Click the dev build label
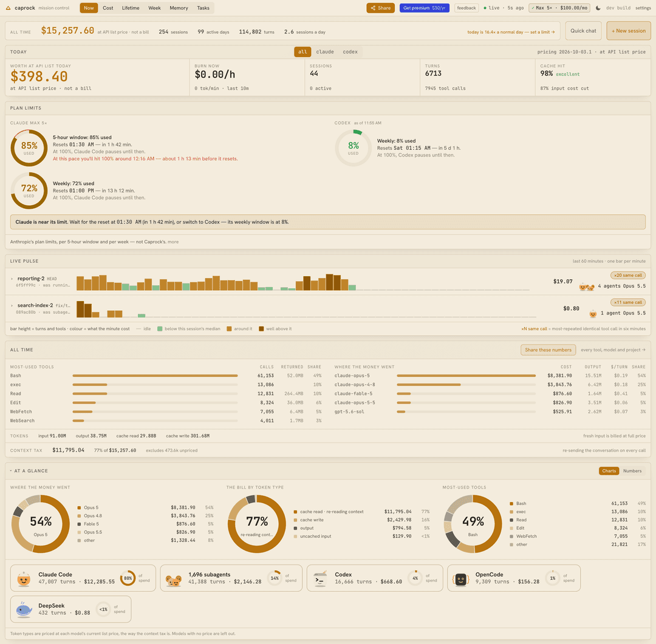Screen dimensions: 656x644 click(618, 8)
